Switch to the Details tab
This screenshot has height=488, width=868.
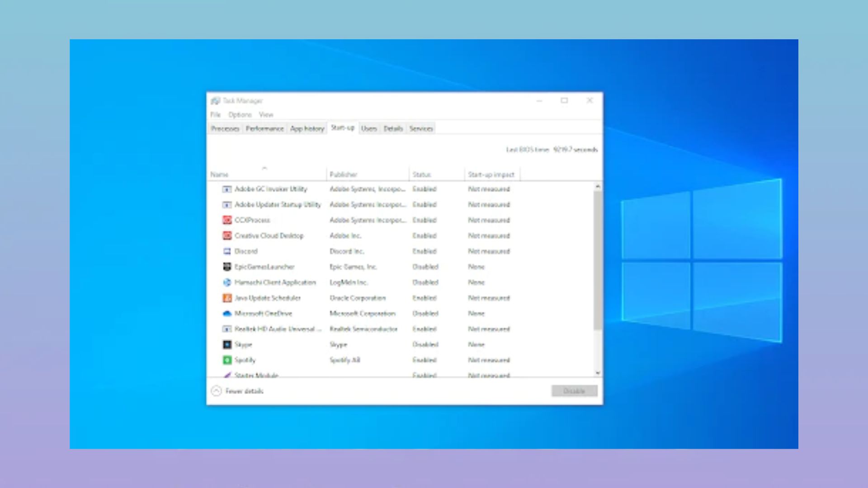(x=393, y=129)
